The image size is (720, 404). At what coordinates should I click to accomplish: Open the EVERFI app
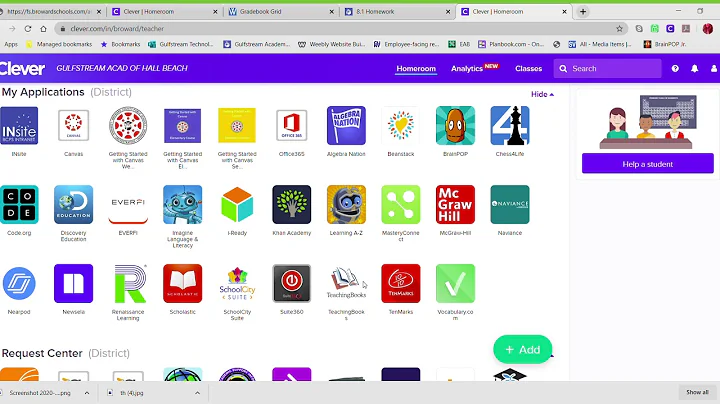(x=128, y=204)
